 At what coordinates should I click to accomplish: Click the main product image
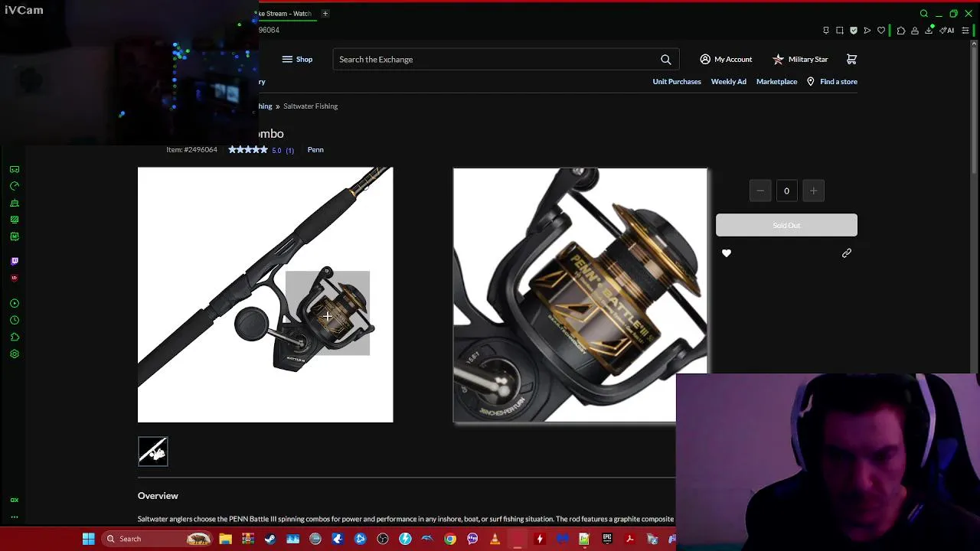click(265, 295)
